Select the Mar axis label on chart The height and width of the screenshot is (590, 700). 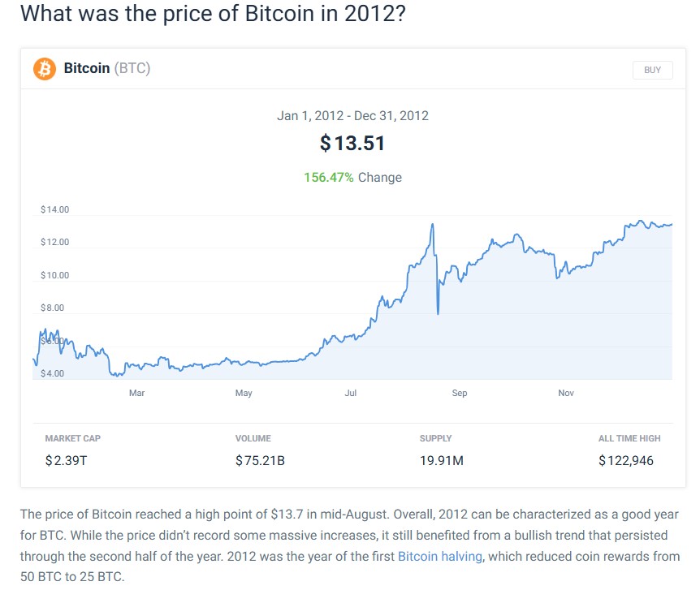pyautogui.click(x=136, y=393)
